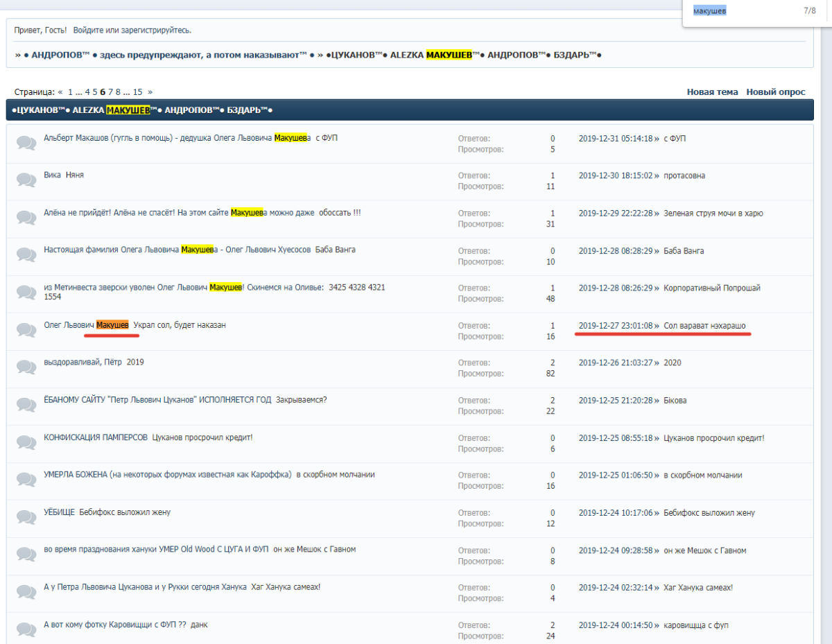Create a poll with 'Новый опрос'
This screenshot has width=832, height=644.
[776, 92]
